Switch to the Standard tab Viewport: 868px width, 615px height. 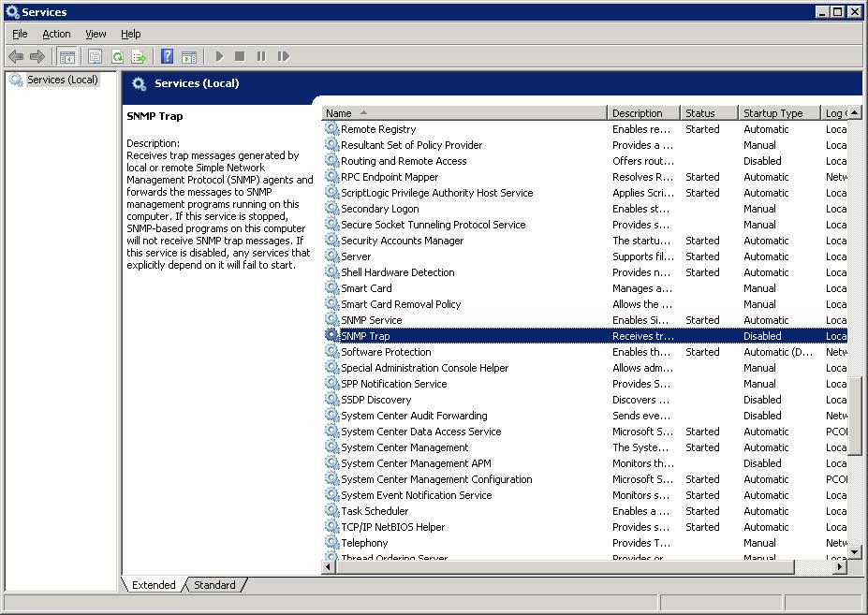214,585
